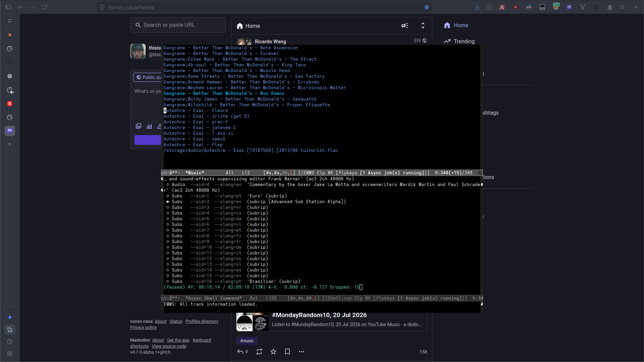Open browser history clock in sidebar
644x362 pixels.
(10, 342)
